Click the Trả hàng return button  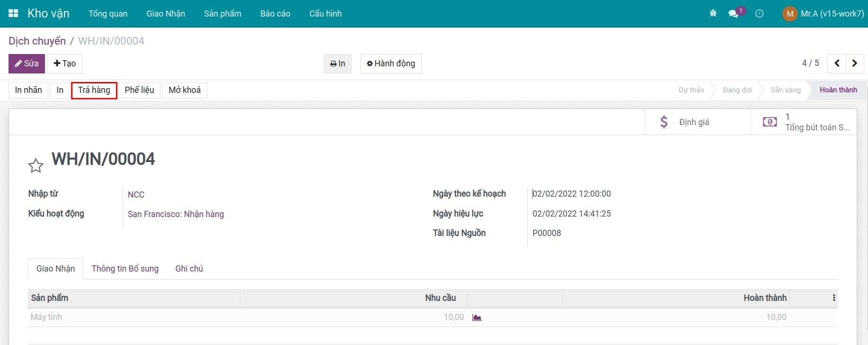(94, 90)
